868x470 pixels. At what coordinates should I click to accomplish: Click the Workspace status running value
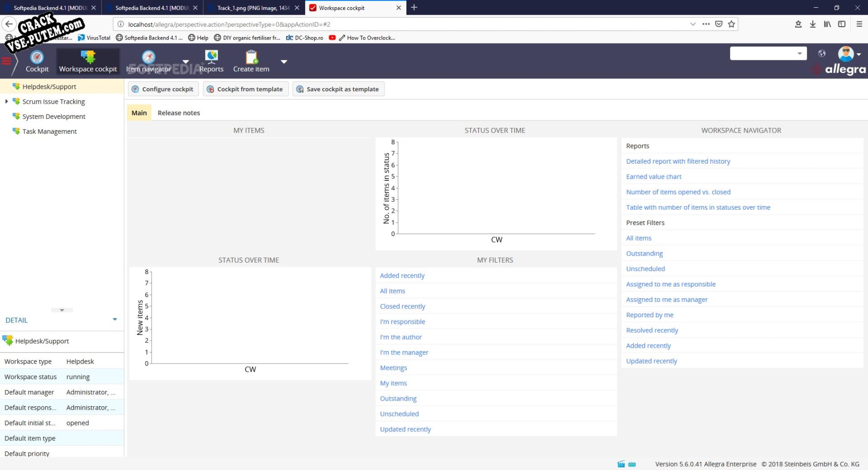pyautogui.click(x=78, y=377)
